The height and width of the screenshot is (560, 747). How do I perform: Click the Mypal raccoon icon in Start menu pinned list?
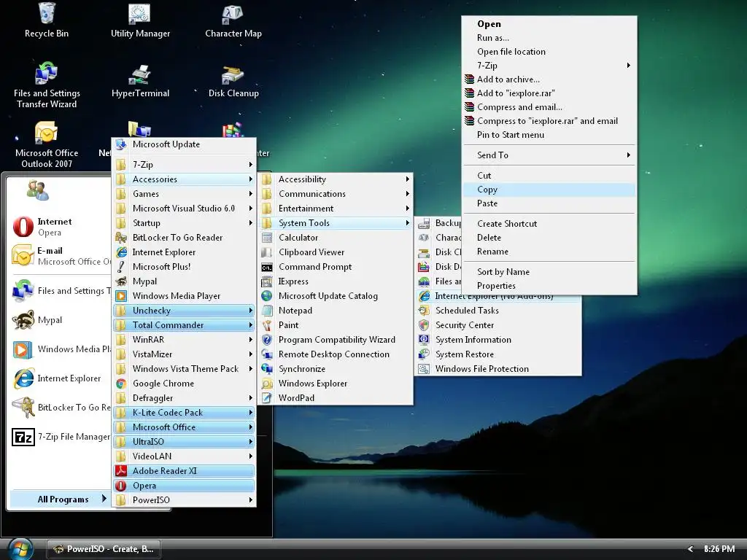(23, 320)
